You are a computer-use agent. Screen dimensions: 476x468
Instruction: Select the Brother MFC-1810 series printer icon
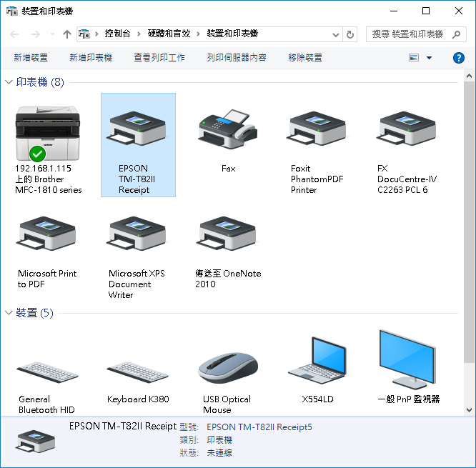click(x=48, y=134)
